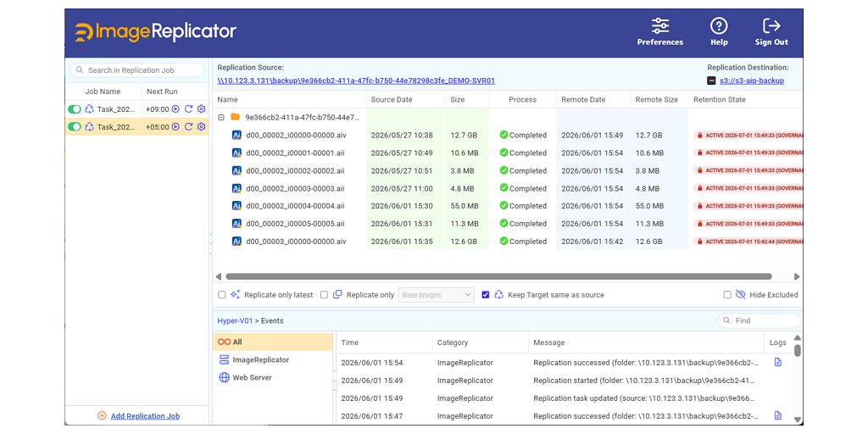The width and height of the screenshot is (868, 434).
Task: Click the retention badge of d00_00002_i00002-00002.aii
Action: 748,170
